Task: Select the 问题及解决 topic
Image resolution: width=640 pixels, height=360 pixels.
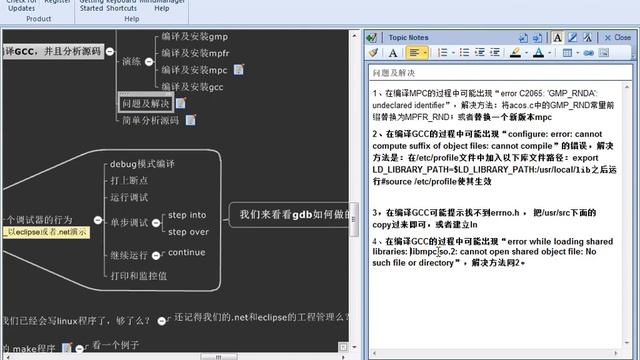Action: (x=146, y=104)
